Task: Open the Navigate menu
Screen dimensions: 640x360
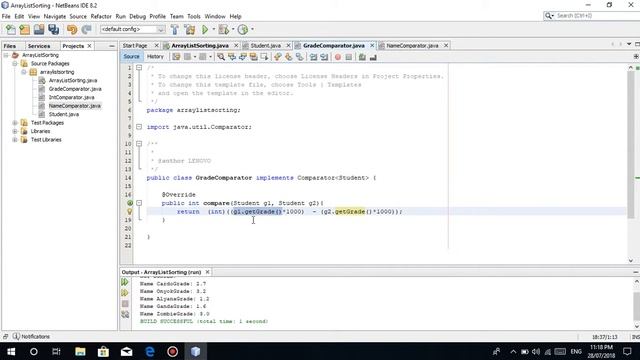Action: pos(55,16)
